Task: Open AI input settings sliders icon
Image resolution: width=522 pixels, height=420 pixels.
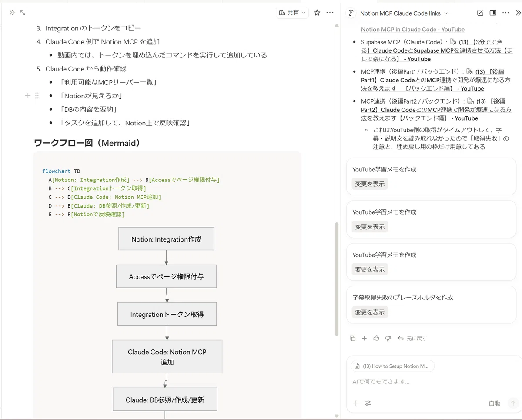Action: pos(368,403)
